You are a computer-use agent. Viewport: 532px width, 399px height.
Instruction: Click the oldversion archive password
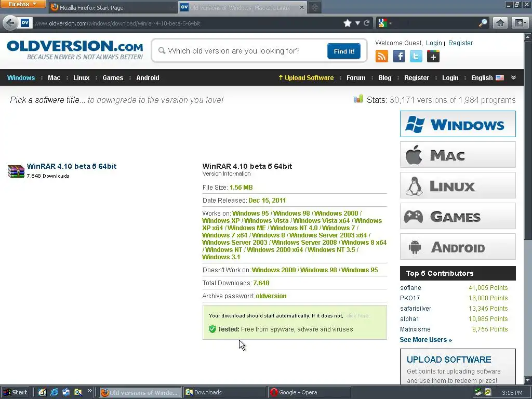click(x=271, y=296)
